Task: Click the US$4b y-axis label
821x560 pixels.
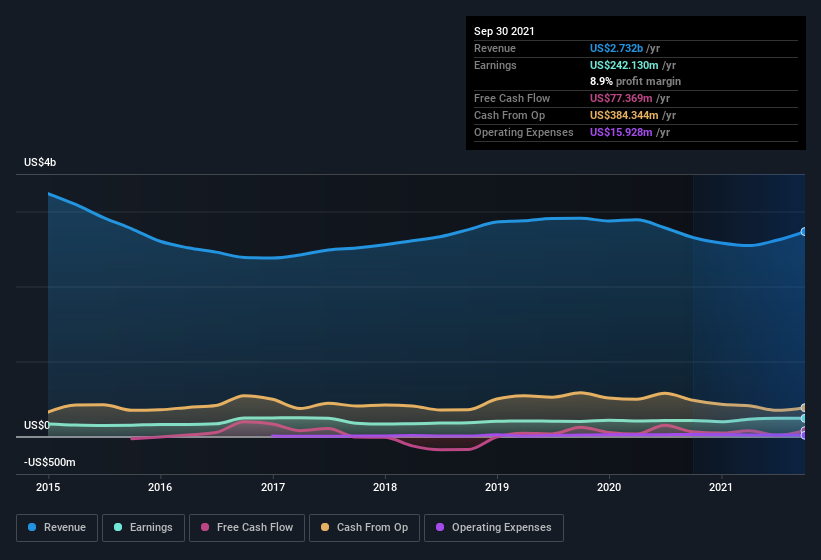Action: click(x=40, y=162)
